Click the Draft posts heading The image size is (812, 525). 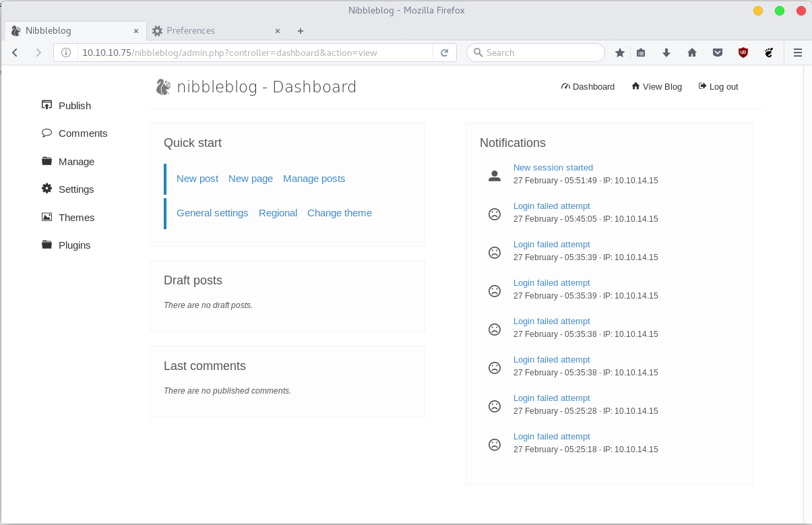pos(193,280)
